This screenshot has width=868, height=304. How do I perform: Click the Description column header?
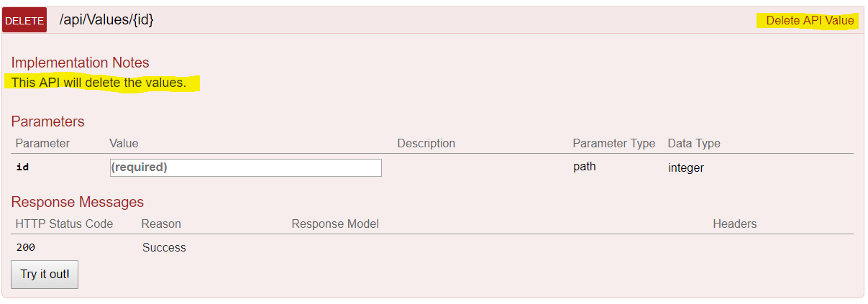tap(426, 143)
